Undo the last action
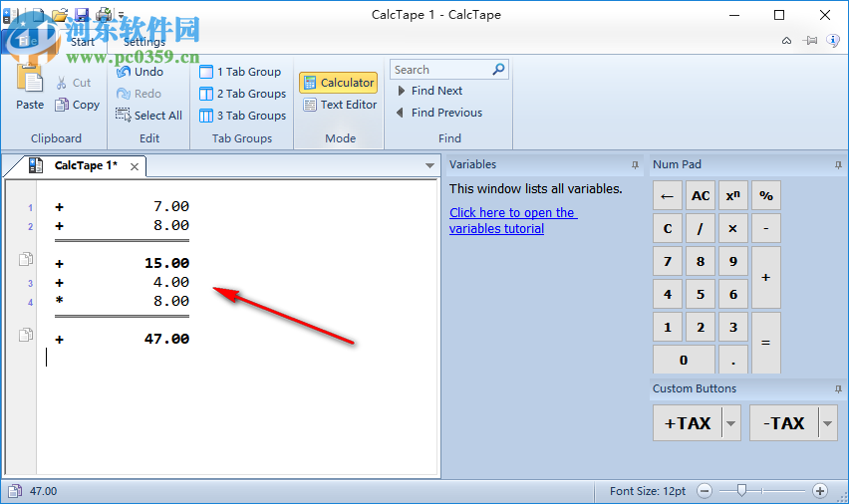 [x=140, y=72]
